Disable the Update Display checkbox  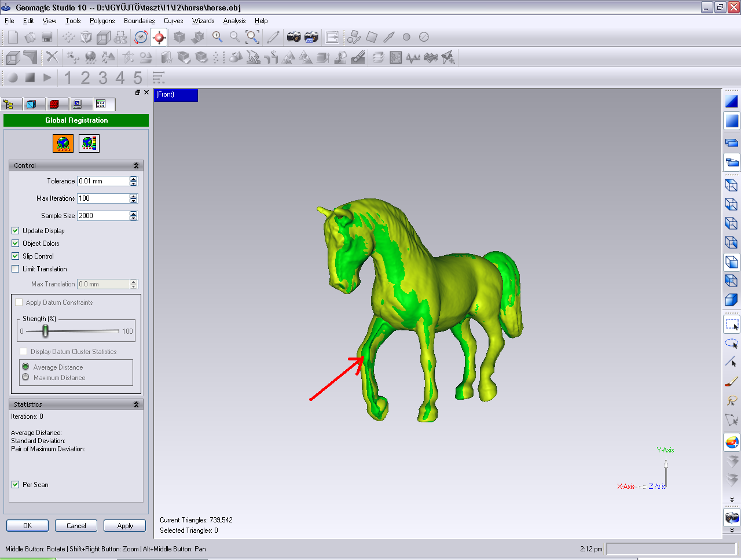point(16,231)
